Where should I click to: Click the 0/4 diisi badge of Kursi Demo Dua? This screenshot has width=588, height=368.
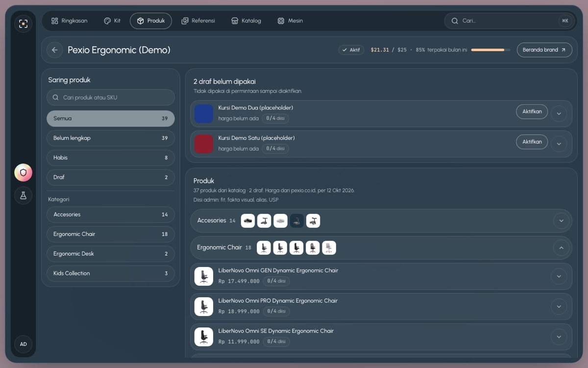tap(275, 118)
